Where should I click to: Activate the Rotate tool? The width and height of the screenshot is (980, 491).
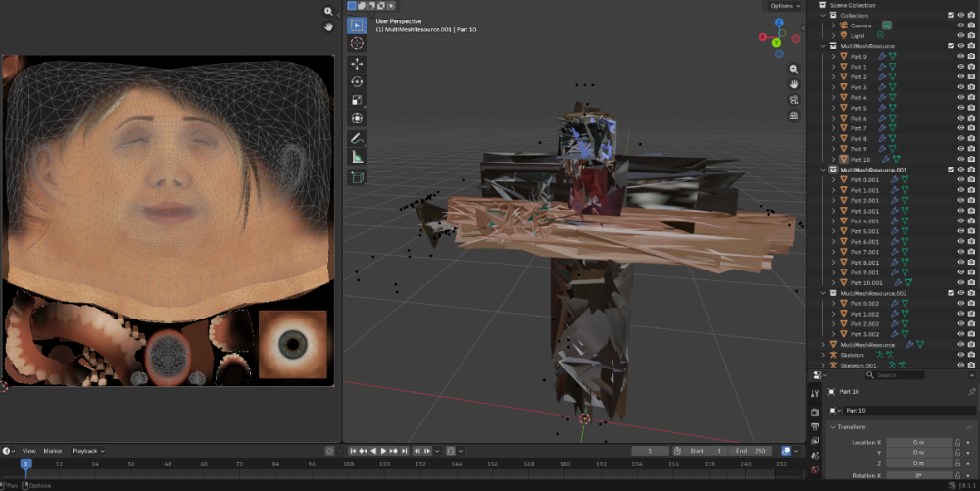(x=357, y=82)
